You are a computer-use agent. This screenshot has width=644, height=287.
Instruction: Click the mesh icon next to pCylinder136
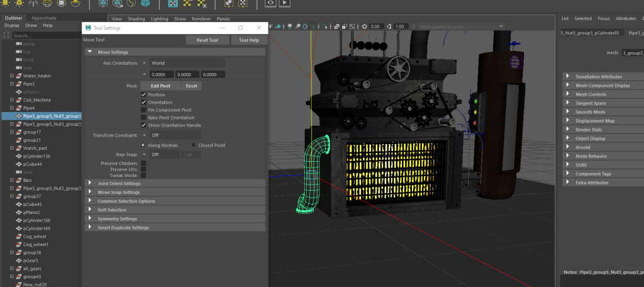tap(18, 156)
